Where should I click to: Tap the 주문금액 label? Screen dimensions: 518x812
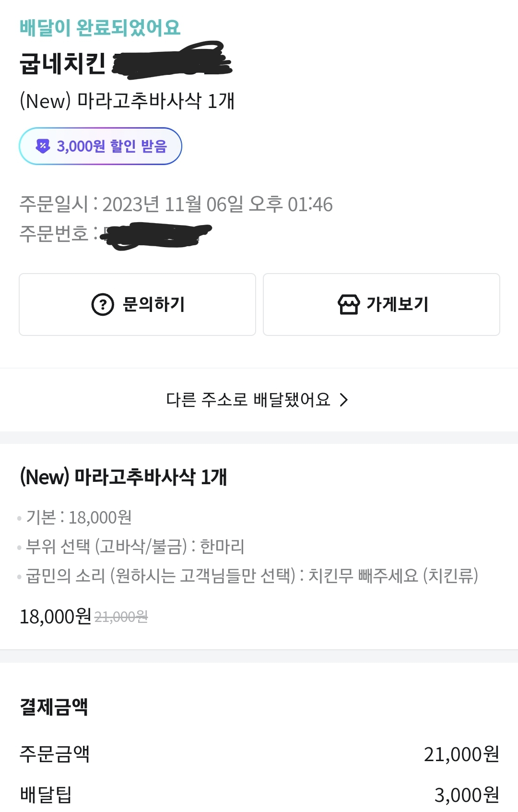click(x=54, y=754)
